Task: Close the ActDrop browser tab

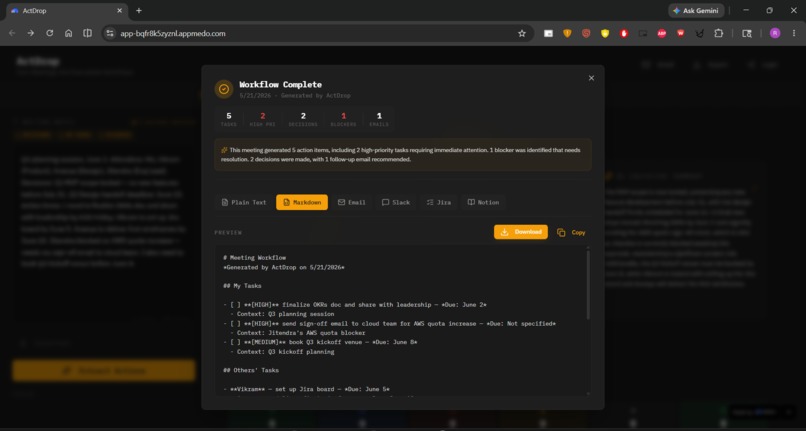Action: (x=119, y=10)
